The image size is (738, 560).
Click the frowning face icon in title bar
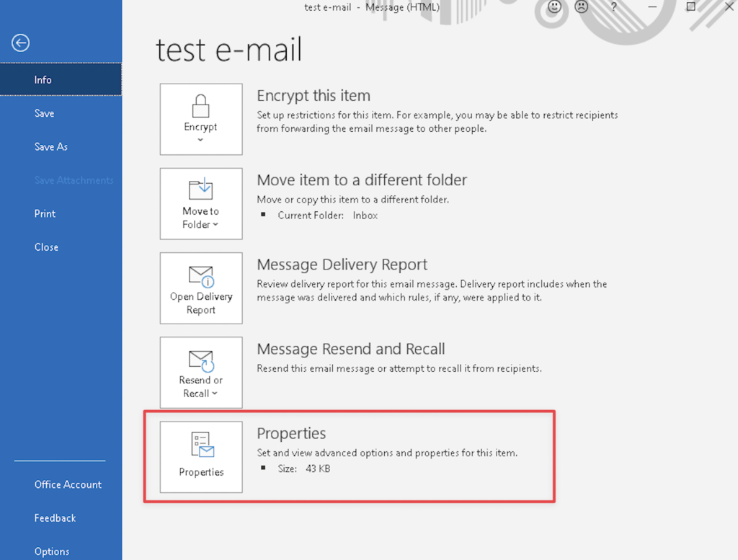[581, 7]
